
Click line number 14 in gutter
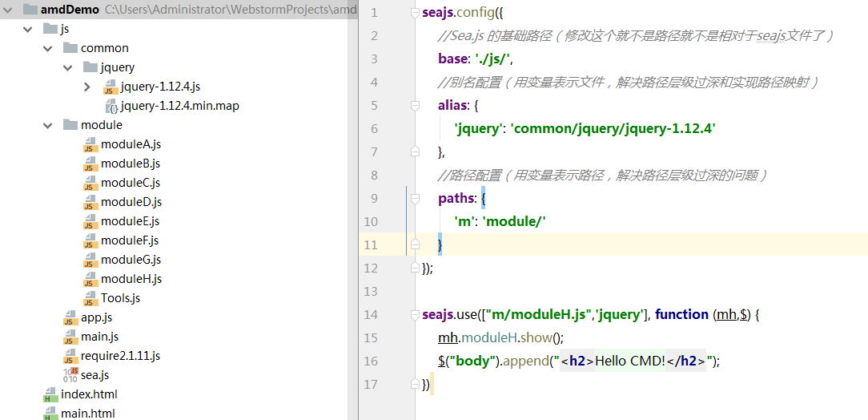(x=370, y=315)
